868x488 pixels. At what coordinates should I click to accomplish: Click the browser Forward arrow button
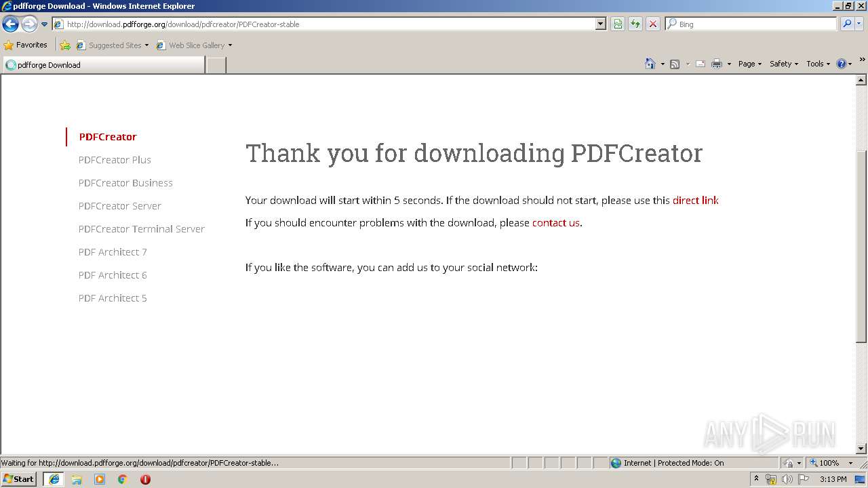pos(29,24)
